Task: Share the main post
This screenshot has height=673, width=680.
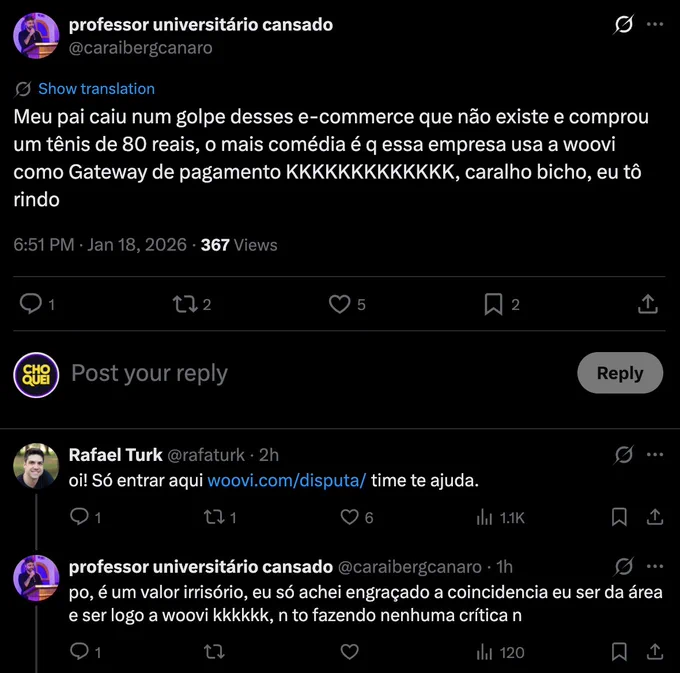Action: click(x=648, y=304)
